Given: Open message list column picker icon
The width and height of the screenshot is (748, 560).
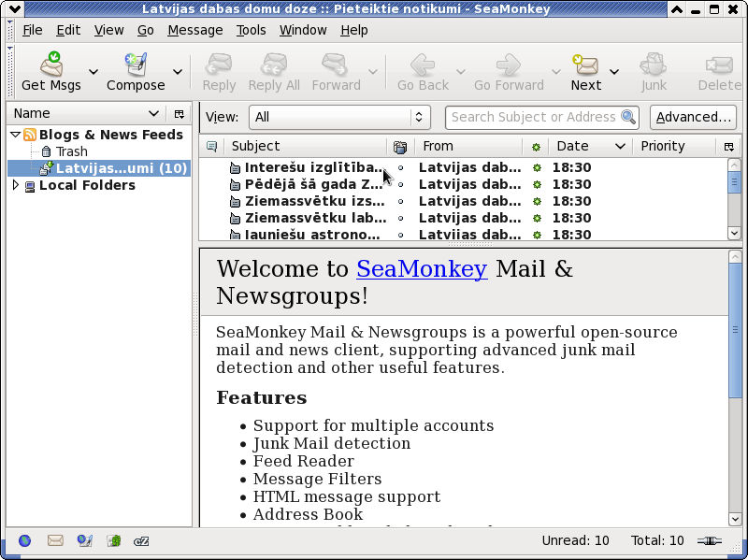Looking at the screenshot, I should (x=729, y=147).
